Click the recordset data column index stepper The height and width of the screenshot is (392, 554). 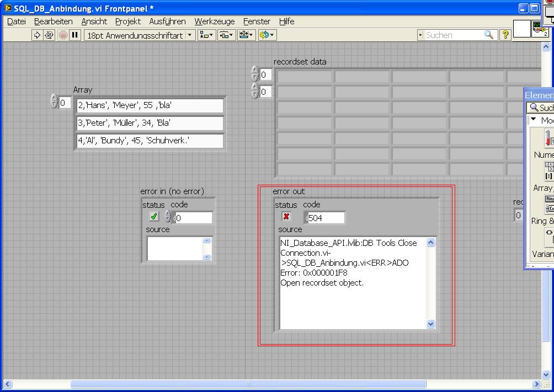255,90
